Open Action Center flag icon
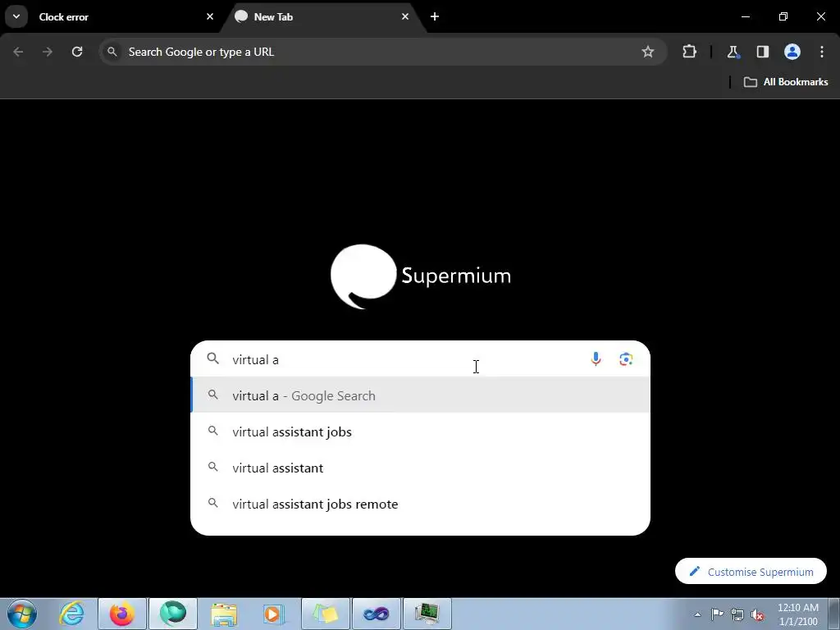Image resolution: width=840 pixels, height=630 pixels. point(717,614)
